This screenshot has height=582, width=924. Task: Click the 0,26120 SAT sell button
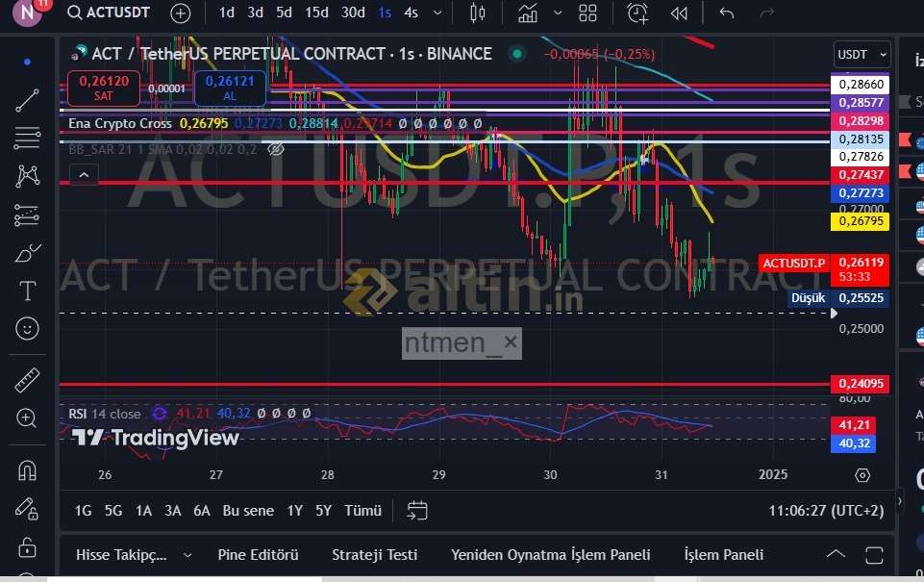pyautogui.click(x=104, y=88)
